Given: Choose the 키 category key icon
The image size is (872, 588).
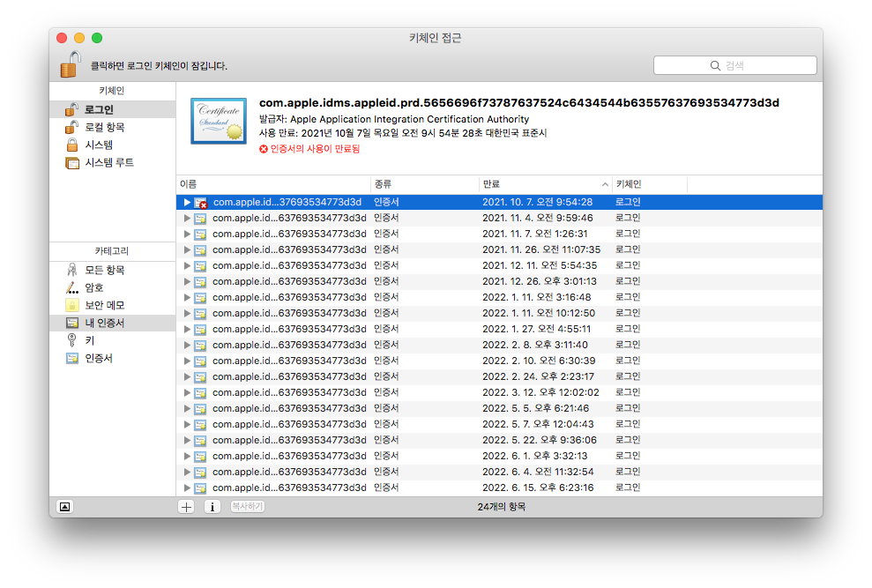Looking at the screenshot, I should (x=71, y=340).
